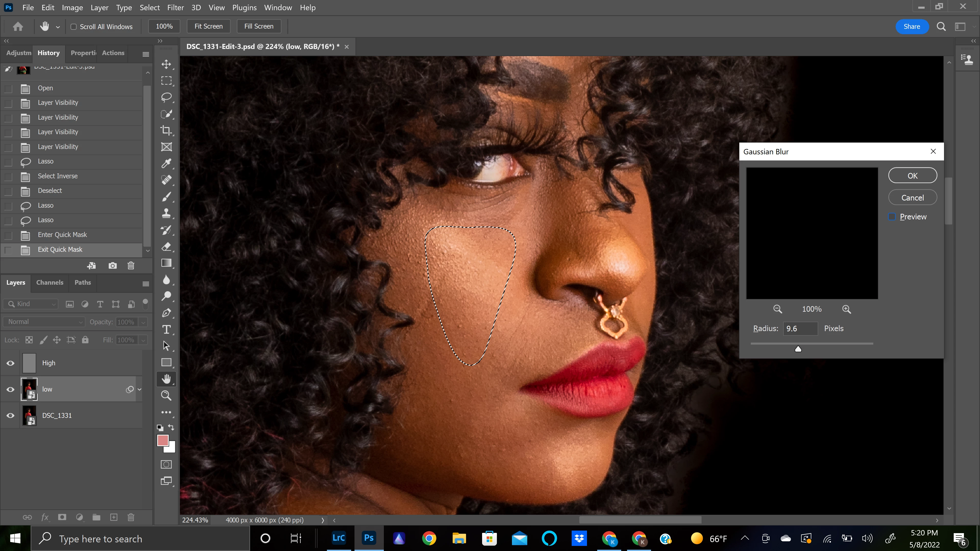980x551 pixels.
Task: Expand the Opacity value dropdown
Action: click(143, 322)
